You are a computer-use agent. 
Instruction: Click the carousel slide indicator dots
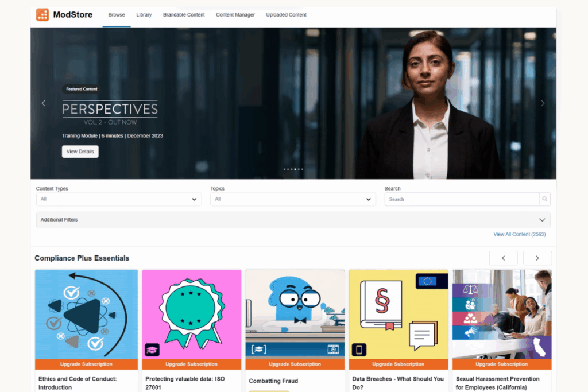(293, 169)
